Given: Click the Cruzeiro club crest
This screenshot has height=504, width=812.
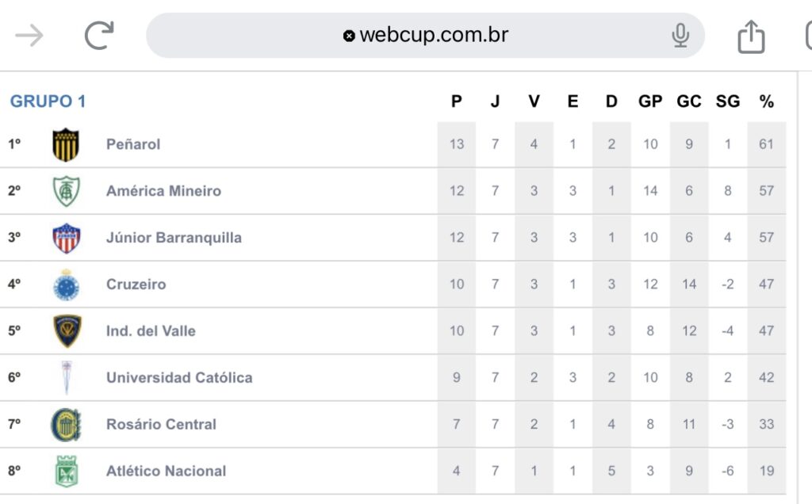Looking at the screenshot, I should [x=67, y=284].
